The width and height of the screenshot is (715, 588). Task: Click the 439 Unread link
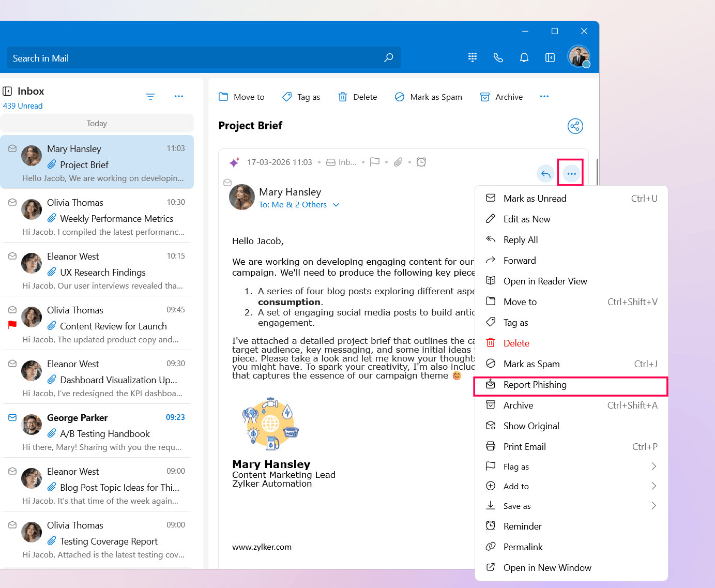23,106
